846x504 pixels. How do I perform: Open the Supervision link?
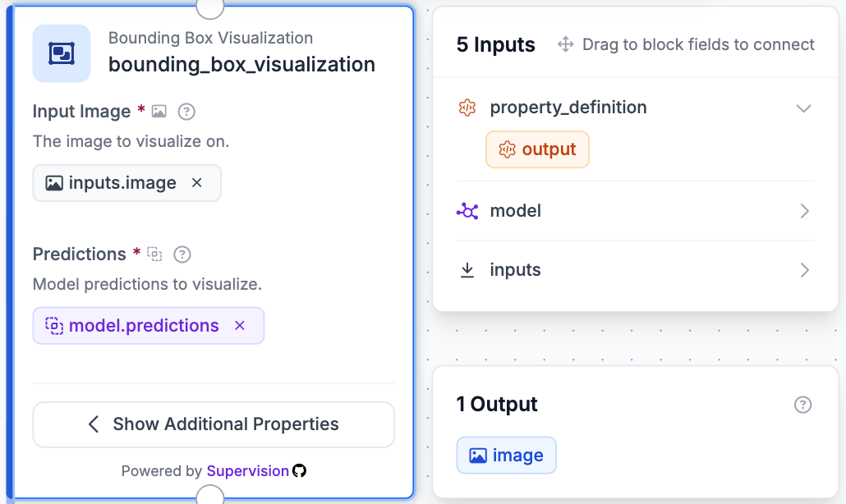248,471
